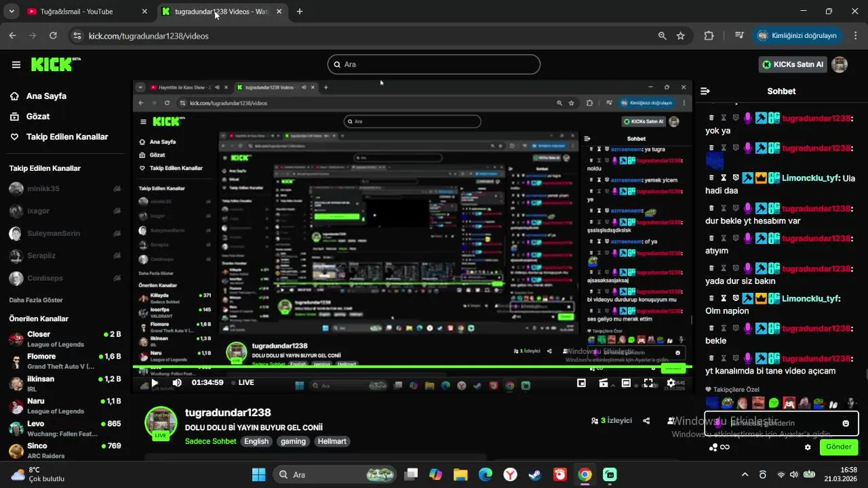Delete 'dur bekle yt hesabım var' message
The height and width of the screenshot is (488, 868).
[711, 208]
